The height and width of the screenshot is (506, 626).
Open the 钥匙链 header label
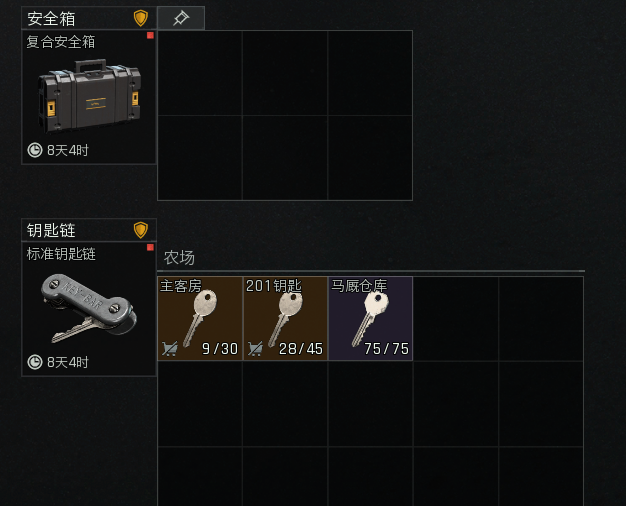coord(51,230)
